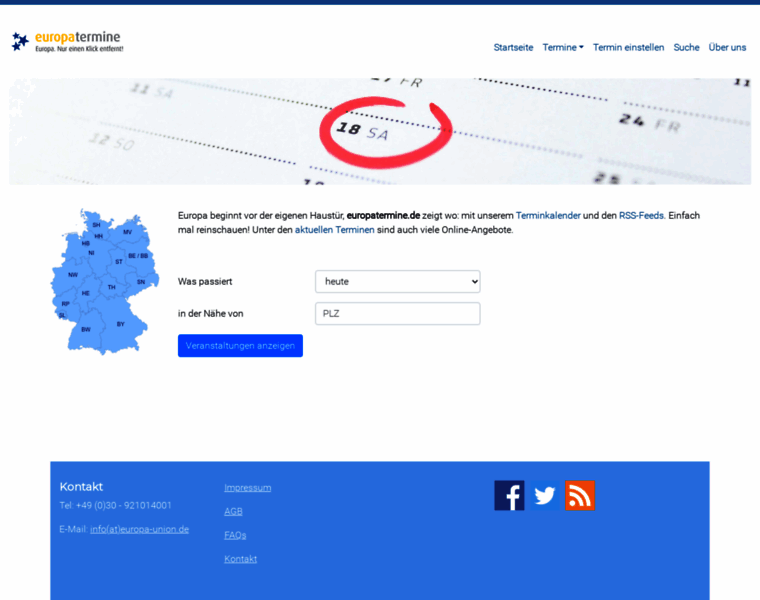The height and width of the screenshot is (600, 760).
Task: Select Berlin/Brandenburg (BE / BB) on the map
Action: (138, 256)
